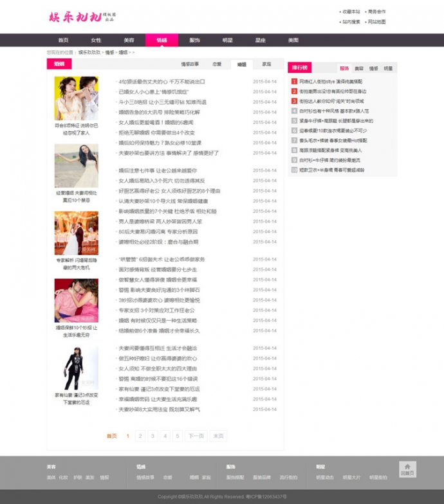The width and height of the screenshot is (444, 504).
Task: Select the 家庭 sub-category tab
Action: coord(266,64)
